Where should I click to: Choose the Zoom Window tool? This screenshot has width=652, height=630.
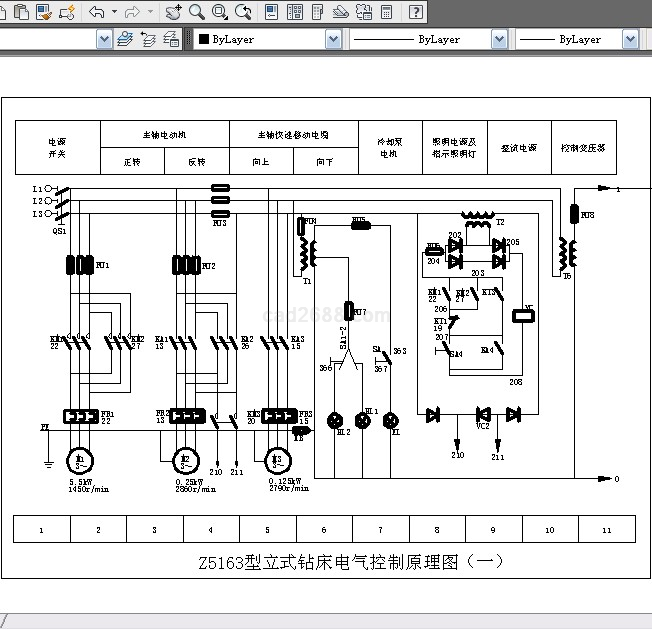(x=220, y=12)
